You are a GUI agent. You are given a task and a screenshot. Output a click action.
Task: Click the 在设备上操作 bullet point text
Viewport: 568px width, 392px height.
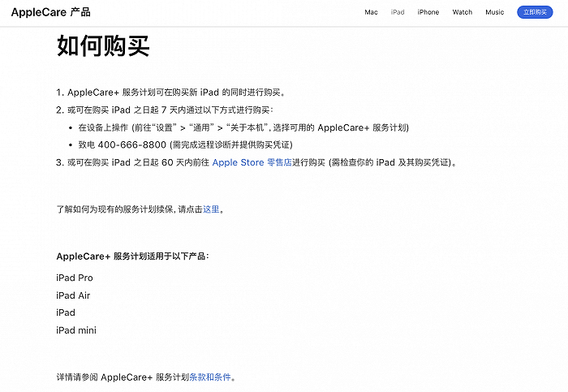point(243,127)
